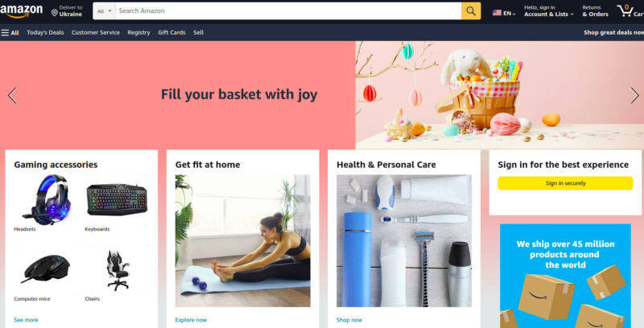The height and width of the screenshot is (328, 644).
Task: Go to Customer Service
Action: (x=96, y=32)
